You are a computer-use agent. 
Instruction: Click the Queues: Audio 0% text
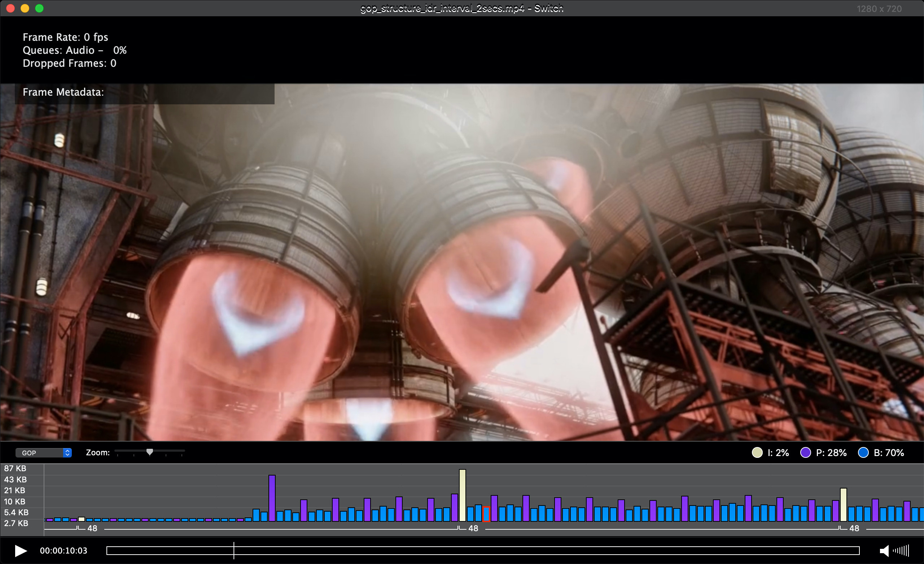tap(75, 50)
